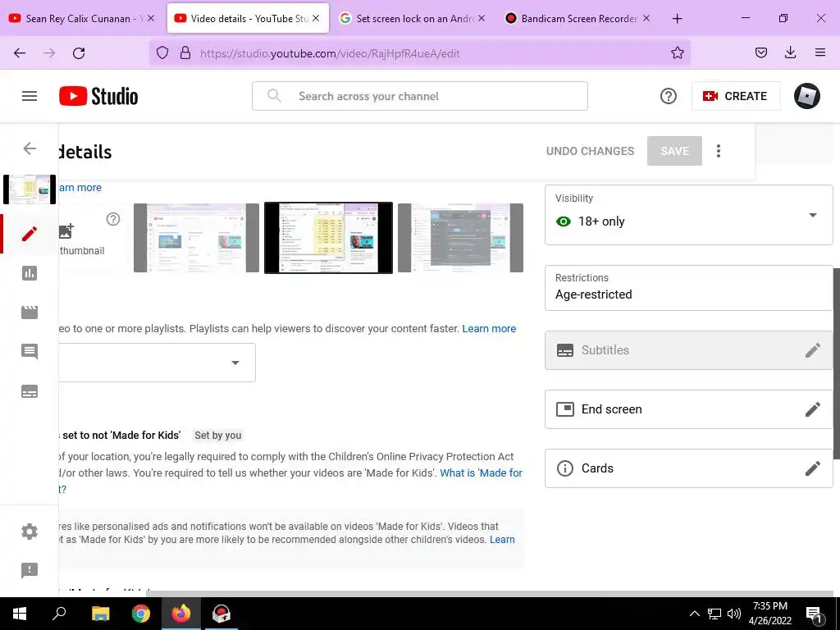Switch to Bandicam Screen Recorder tab

point(577,18)
